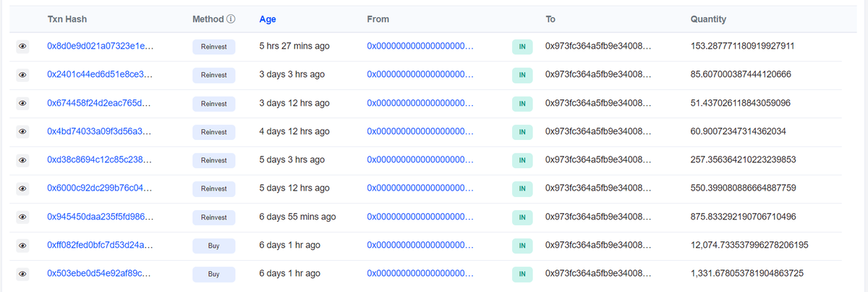Image resolution: width=868 pixels, height=292 pixels.
Task: Click the eye icon for transaction 0x503ebe0d54e92af89c
Action: pos(22,274)
